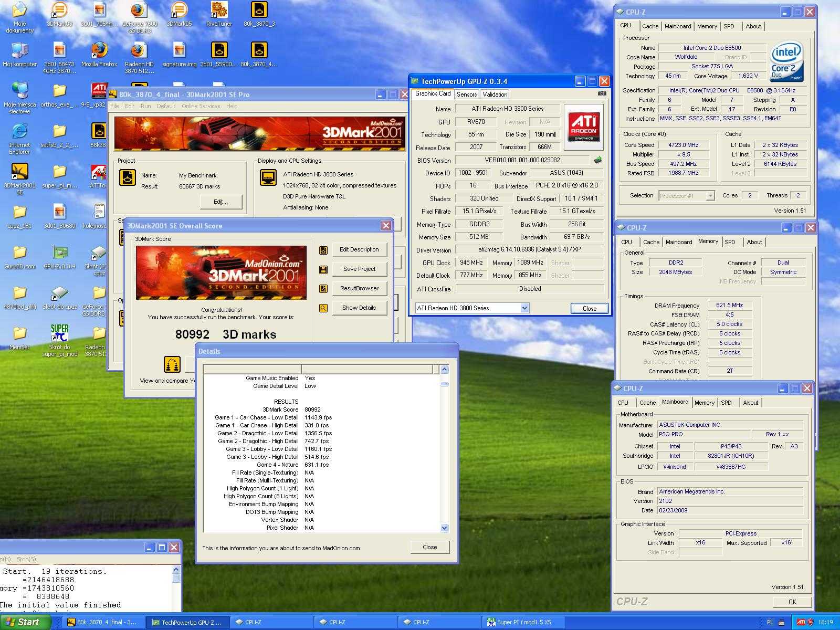840x630 pixels.
Task: Click the Mainboard Model P5Q-PRO field
Action: (703, 435)
